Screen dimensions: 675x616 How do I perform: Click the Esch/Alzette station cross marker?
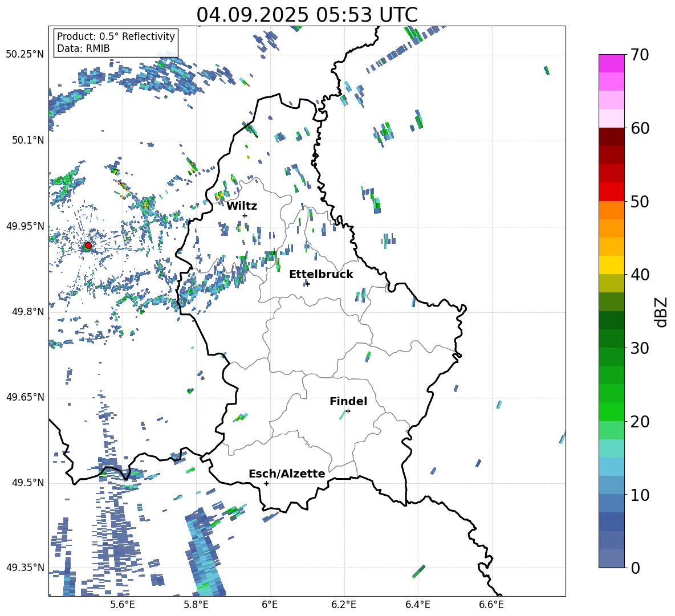pos(266,483)
